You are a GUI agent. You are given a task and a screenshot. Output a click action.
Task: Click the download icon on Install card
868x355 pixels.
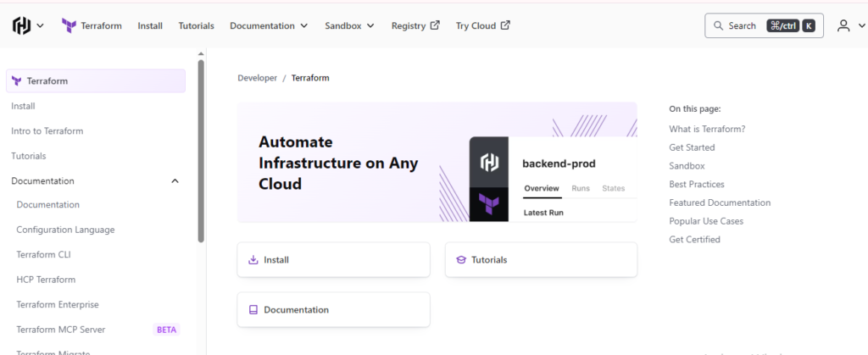pos(253,260)
